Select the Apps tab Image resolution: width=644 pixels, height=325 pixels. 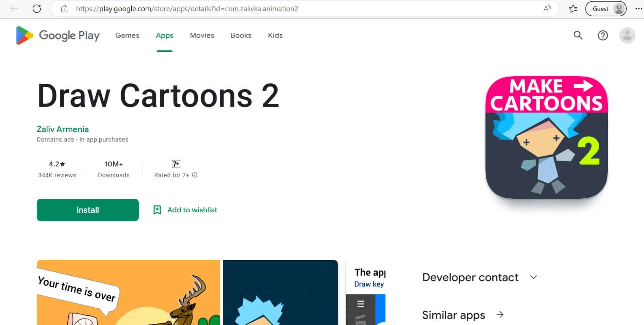(165, 35)
